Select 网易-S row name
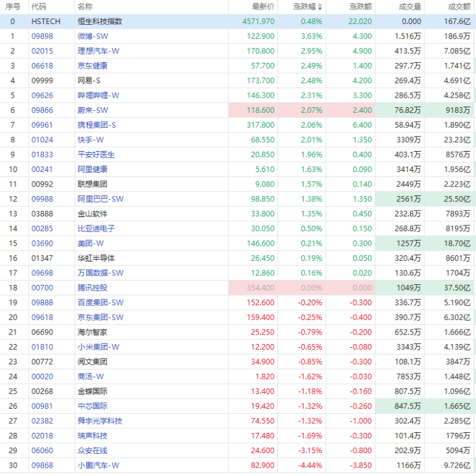The height and width of the screenshot is (476, 476). click(89, 81)
